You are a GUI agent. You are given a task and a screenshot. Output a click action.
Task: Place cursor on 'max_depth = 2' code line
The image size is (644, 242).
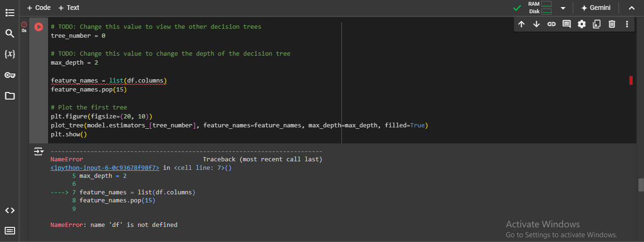point(74,62)
